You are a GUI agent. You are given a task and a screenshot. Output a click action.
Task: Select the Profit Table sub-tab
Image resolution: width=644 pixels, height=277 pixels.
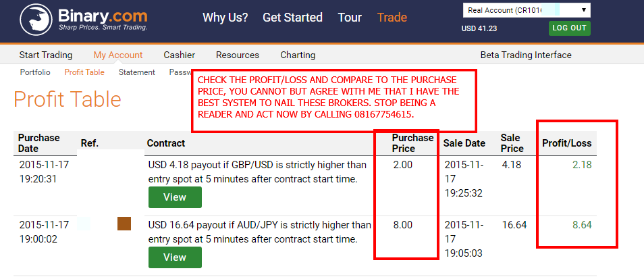click(x=84, y=72)
